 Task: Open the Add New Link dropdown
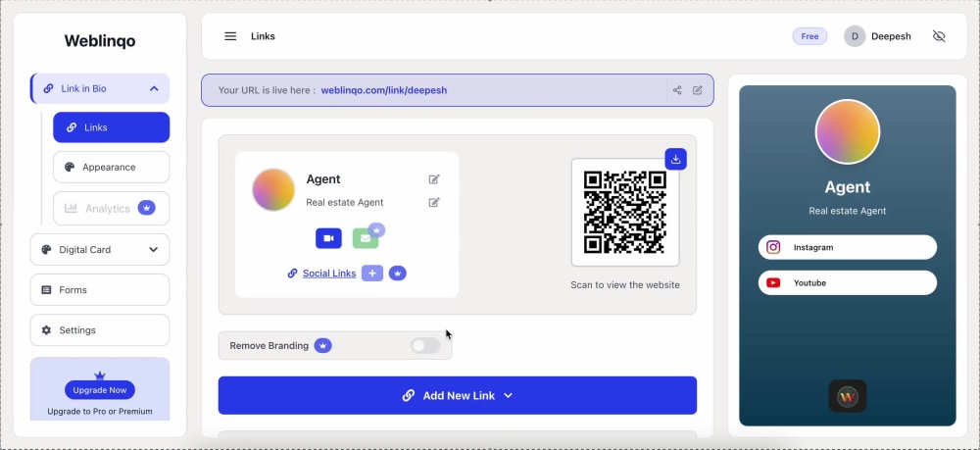[x=458, y=395]
